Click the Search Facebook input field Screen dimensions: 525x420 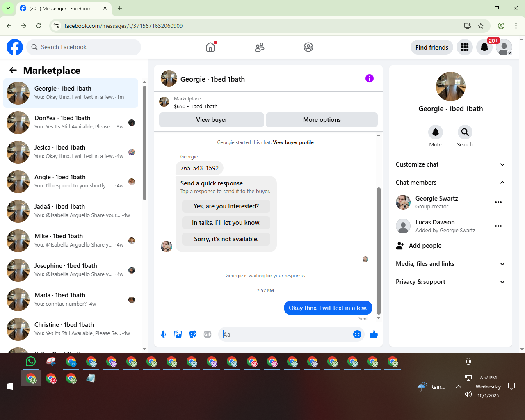click(84, 47)
